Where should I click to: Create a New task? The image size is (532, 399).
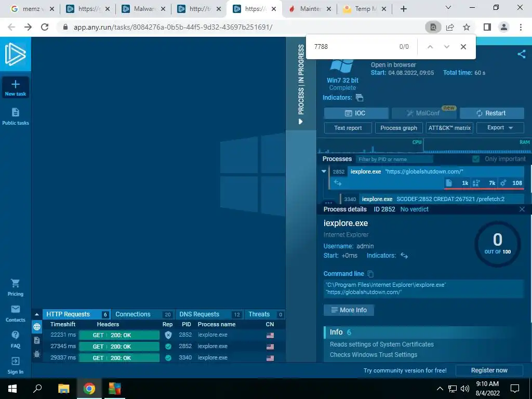coord(15,87)
